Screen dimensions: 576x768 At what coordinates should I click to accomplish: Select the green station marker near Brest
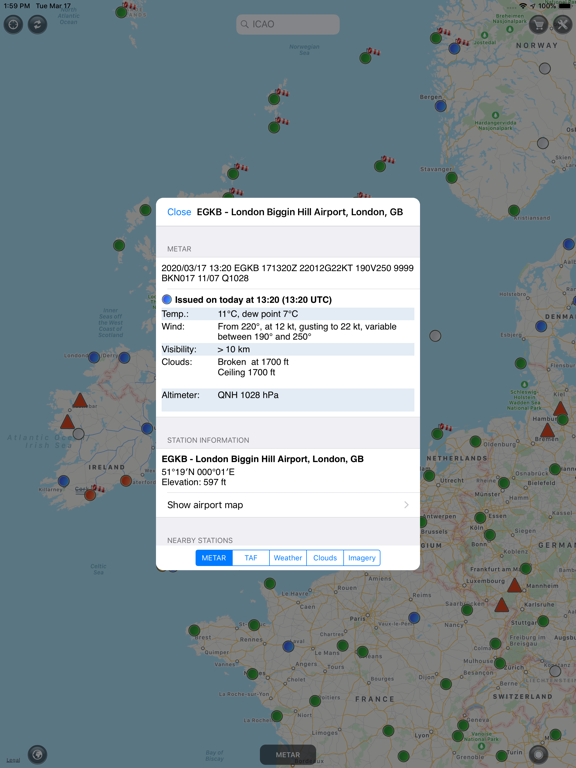194,630
